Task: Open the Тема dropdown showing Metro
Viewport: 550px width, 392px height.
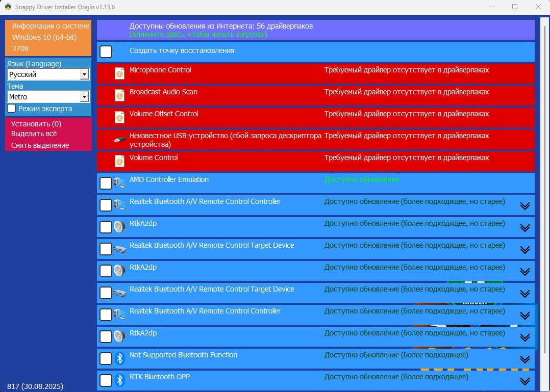Action: (x=48, y=97)
